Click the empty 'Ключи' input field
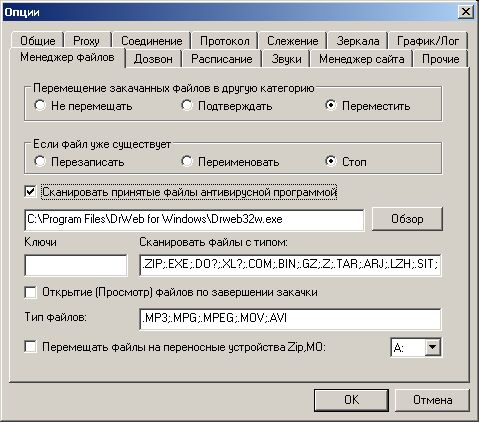479x422 pixels. [76, 265]
